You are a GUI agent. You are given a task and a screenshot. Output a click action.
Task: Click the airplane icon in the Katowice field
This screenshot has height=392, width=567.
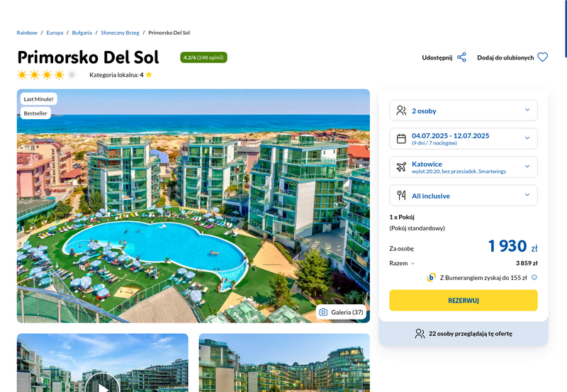401,167
